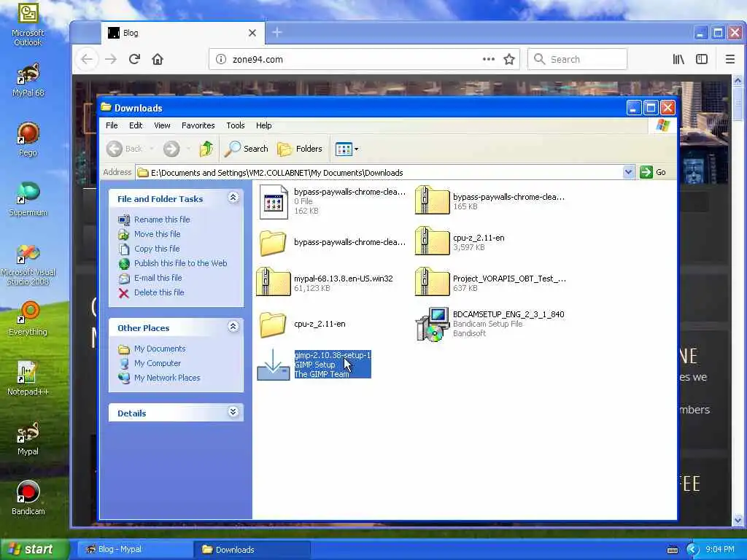Select the gimp-2.10.38-setup installer icon
Image resolution: width=747 pixels, height=560 pixels.
point(274,365)
